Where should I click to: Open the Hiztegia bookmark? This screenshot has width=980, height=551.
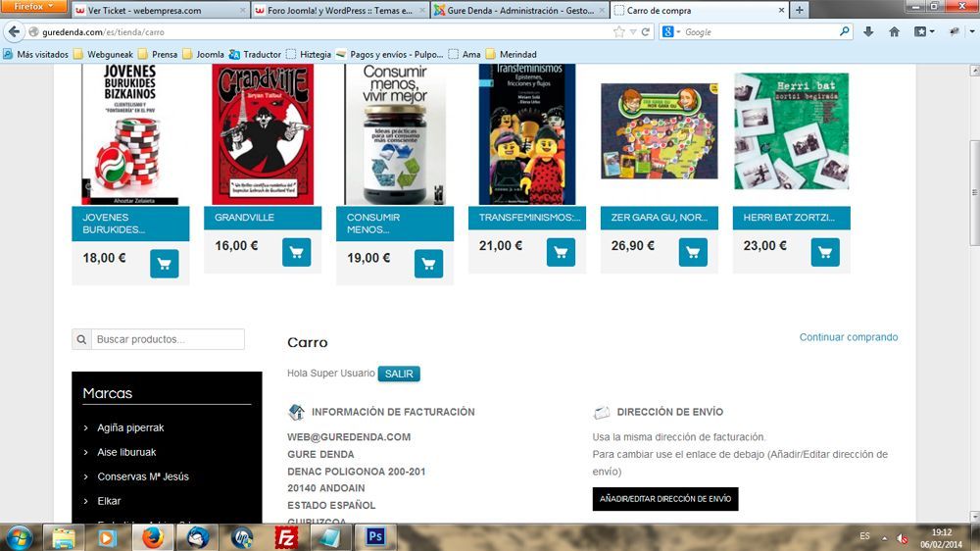point(309,54)
